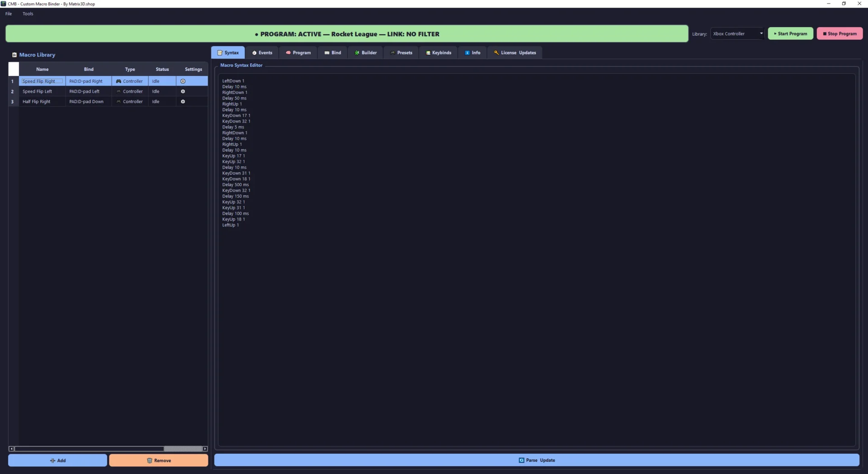
Task: Click the LeftDown 1 line in editor
Action: pyautogui.click(x=233, y=81)
